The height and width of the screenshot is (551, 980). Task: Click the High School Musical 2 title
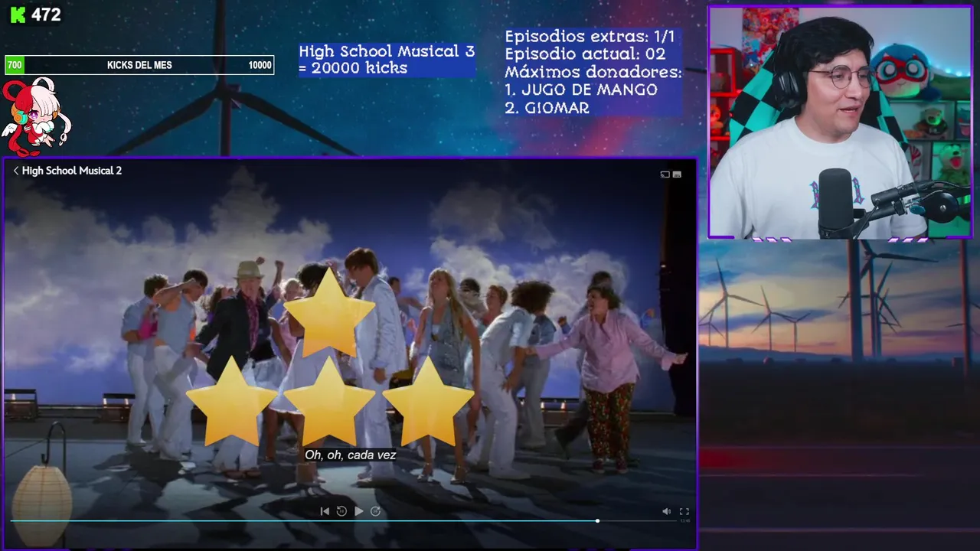point(72,171)
